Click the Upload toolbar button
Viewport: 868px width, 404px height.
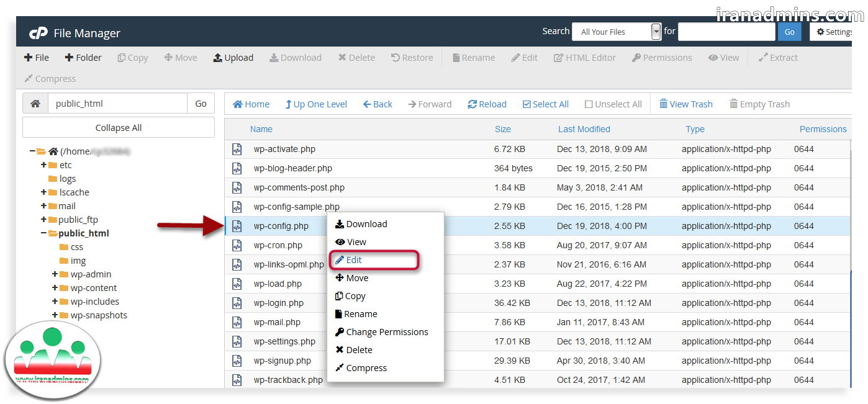click(233, 58)
